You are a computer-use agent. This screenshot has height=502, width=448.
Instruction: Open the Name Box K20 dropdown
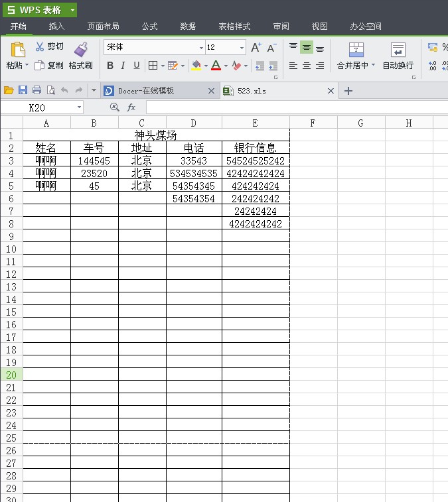point(79,107)
